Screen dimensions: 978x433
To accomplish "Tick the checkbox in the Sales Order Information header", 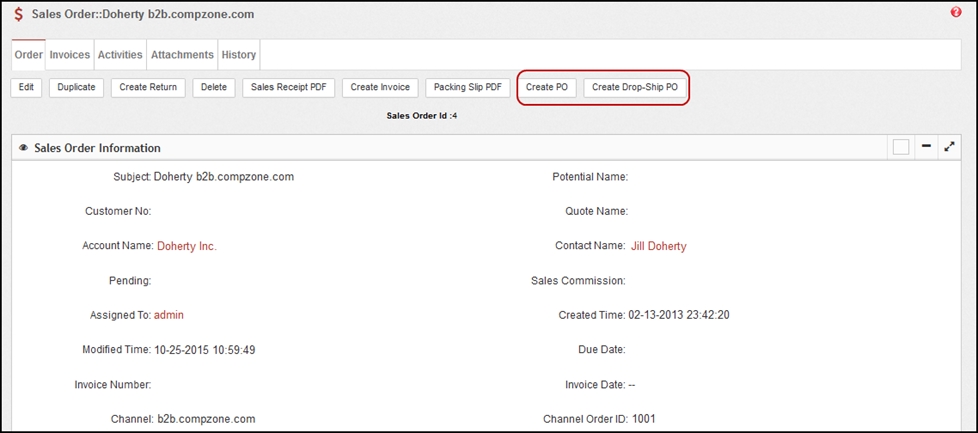I will click(901, 147).
